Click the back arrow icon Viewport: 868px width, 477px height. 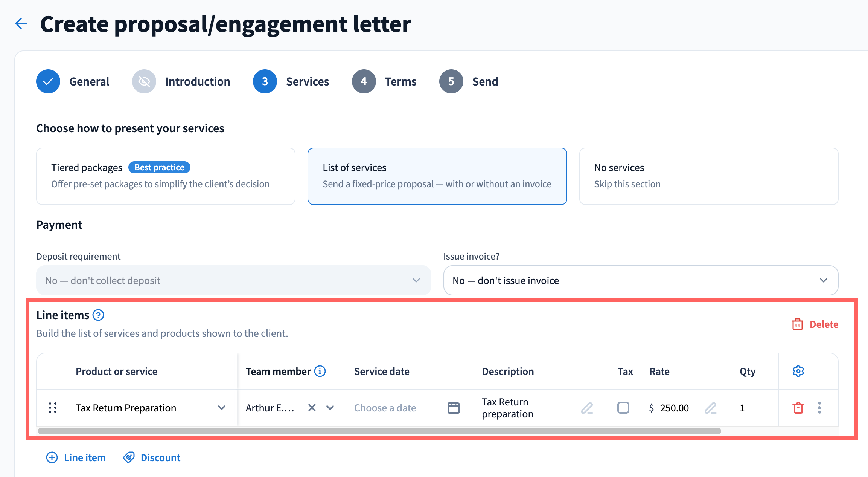(21, 23)
